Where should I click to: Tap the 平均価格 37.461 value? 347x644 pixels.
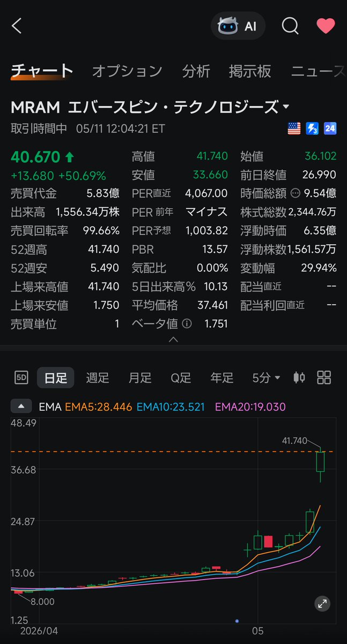click(212, 305)
